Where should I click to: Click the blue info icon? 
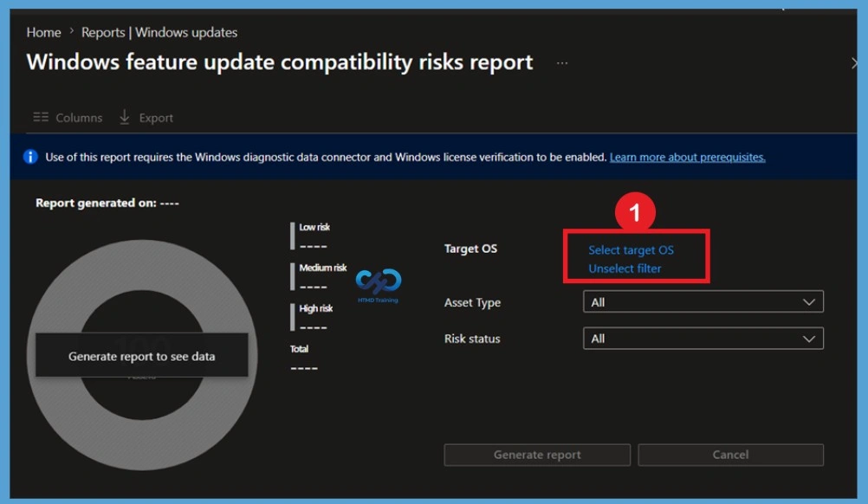click(30, 157)
